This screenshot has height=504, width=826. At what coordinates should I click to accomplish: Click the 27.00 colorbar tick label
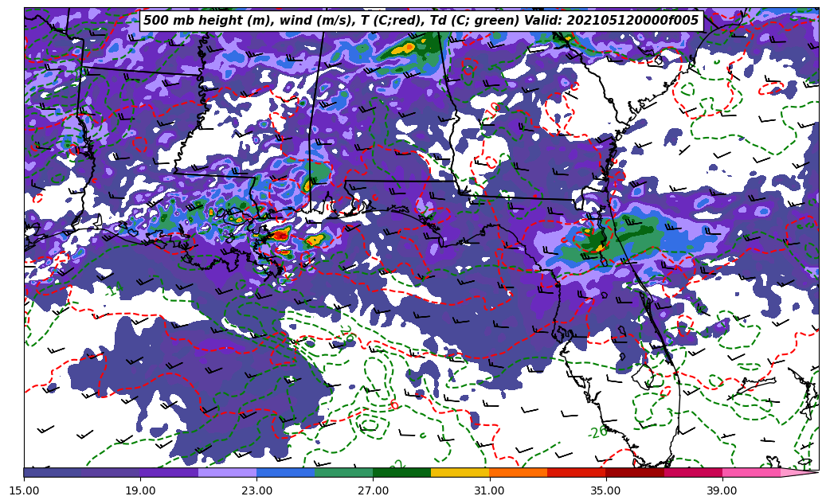pyautogui.click(x=373, y=490)
